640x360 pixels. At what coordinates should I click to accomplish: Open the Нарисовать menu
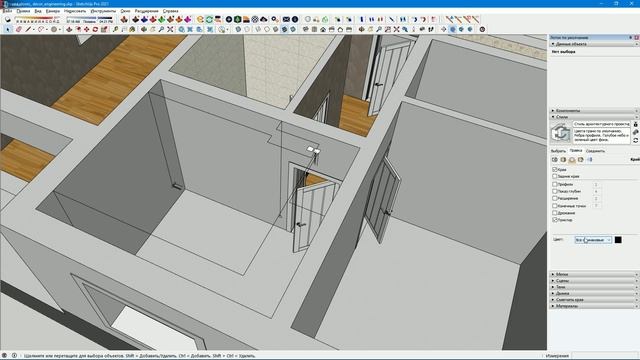point(75,11)
